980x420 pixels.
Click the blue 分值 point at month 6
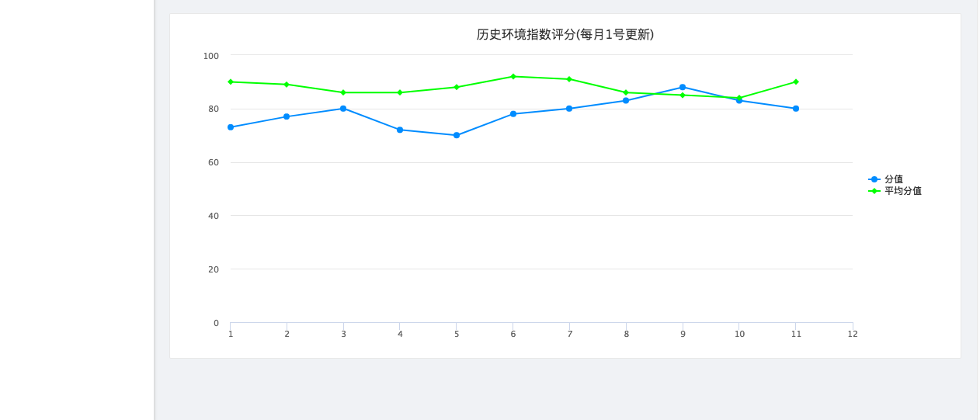[513, 114]
